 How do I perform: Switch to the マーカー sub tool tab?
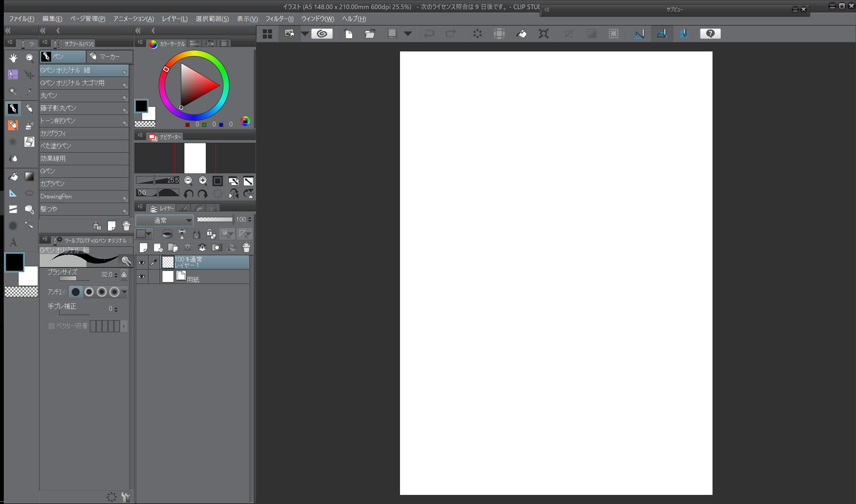109,57
